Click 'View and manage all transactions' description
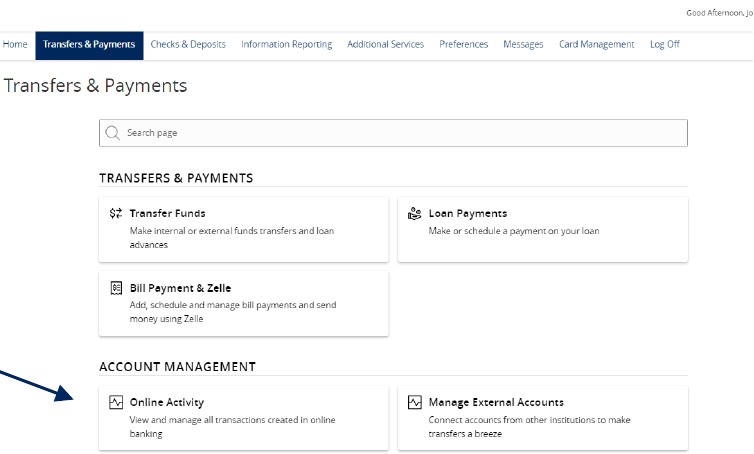 click(x=232, y=427)
